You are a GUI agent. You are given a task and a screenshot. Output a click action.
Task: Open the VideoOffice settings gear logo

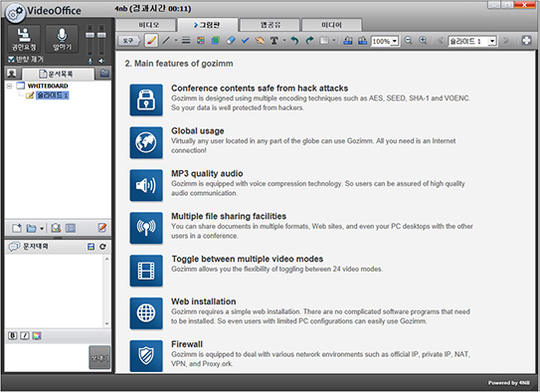click(x=15, y=13)
